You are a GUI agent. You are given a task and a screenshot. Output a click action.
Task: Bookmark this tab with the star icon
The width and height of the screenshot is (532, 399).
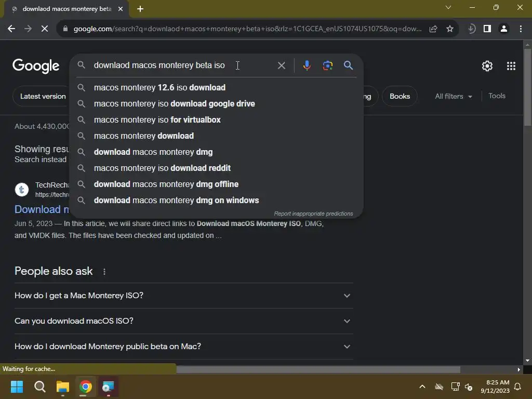[x=450, y=29]
